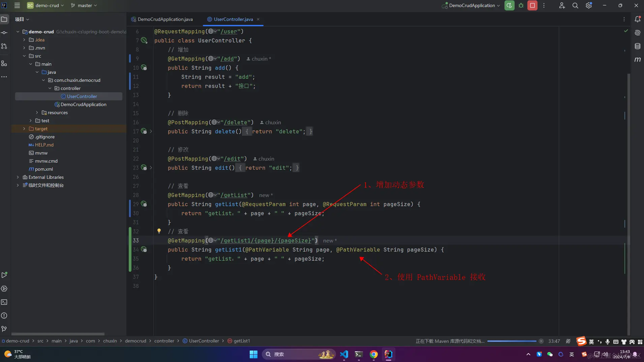
Task: Open the Project tool window icon
Action: point(4,19)
